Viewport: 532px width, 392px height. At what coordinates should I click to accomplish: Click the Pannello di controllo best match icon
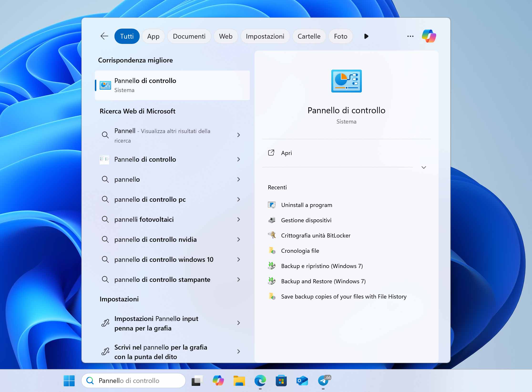tap(105, 85)
